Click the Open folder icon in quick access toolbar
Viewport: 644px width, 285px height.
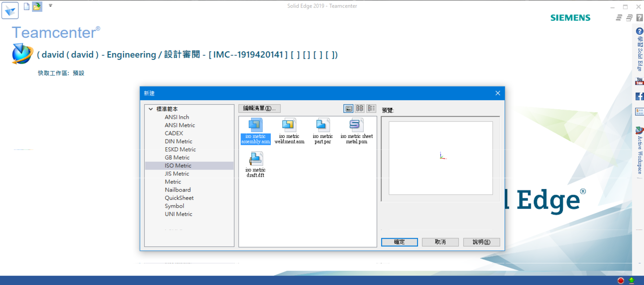[37, 6]
